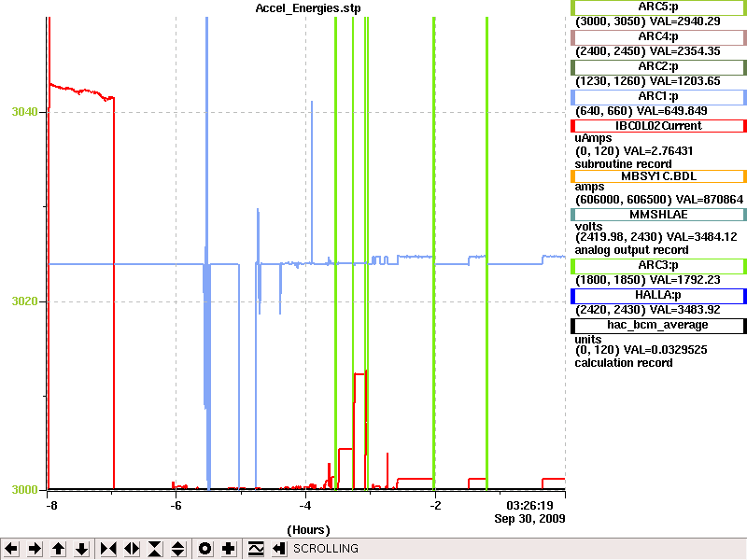
Task: Click HALLA:p value VAL=3483.92
Action: (x=685, y=310)
